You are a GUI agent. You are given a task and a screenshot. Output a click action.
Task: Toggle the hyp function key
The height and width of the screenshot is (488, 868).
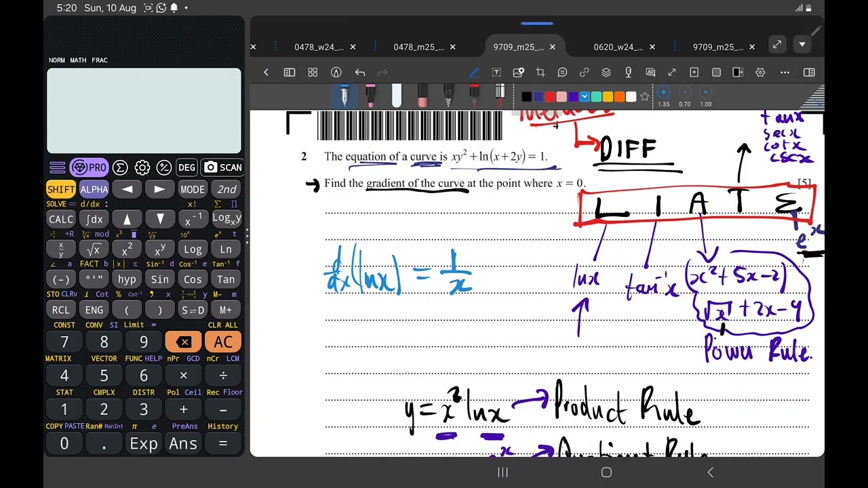(x=127, y=279)
